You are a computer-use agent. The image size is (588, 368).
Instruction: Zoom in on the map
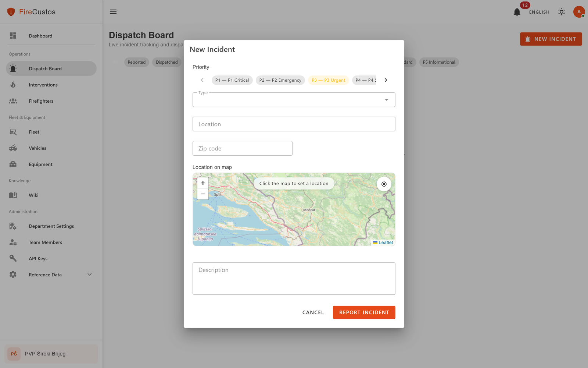tap(203, 183)
